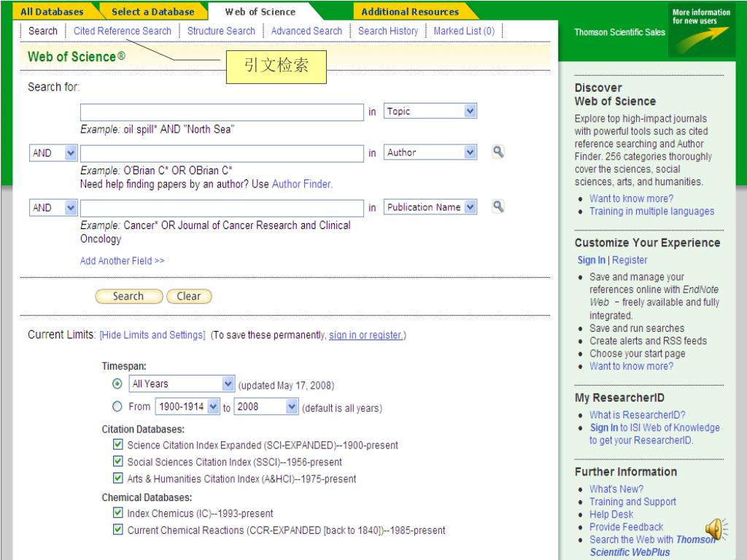Open the Web of Science tab
Image resolution: width=747 pixels, height=560 pixels.
260,12
